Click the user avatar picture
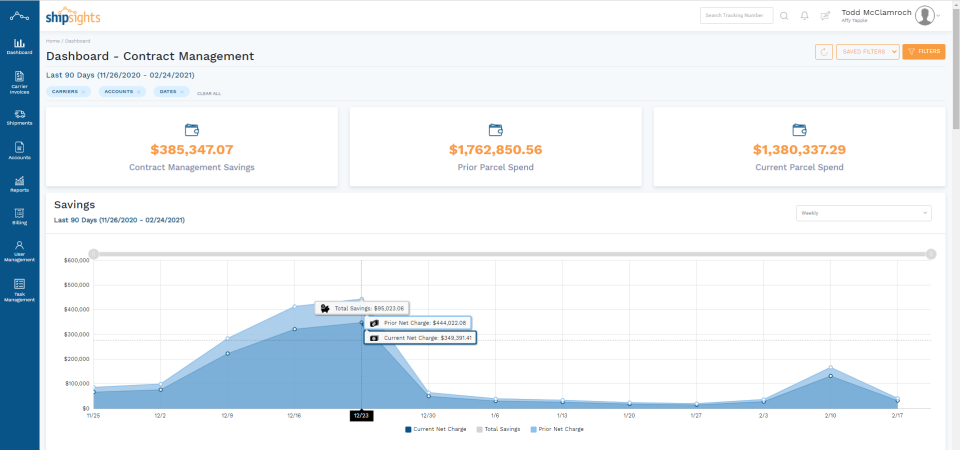The height and width of the screenshot is (450, 960). tap(924, 16)
